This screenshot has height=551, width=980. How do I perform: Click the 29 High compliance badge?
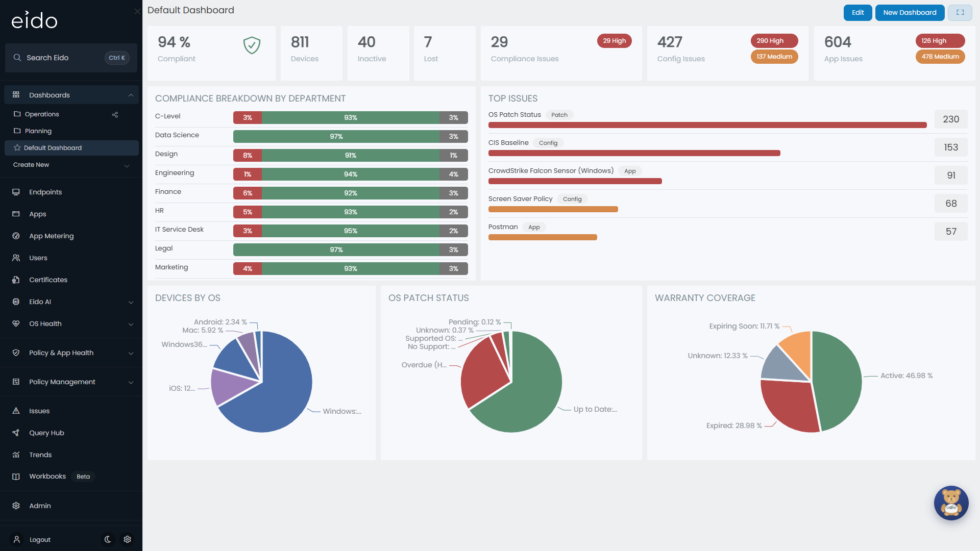click(x=614, y=41)
